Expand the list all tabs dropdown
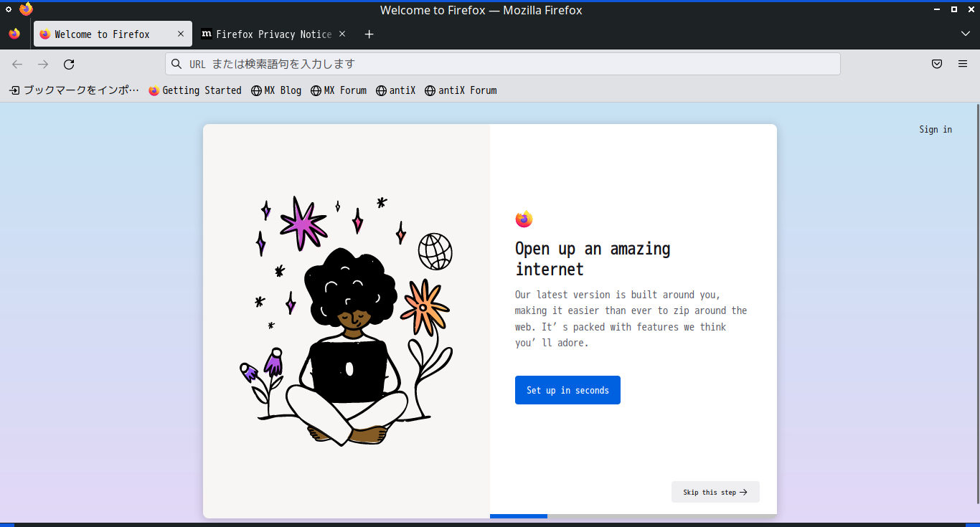Screen dimensions: 980x527 coord(966,34)
